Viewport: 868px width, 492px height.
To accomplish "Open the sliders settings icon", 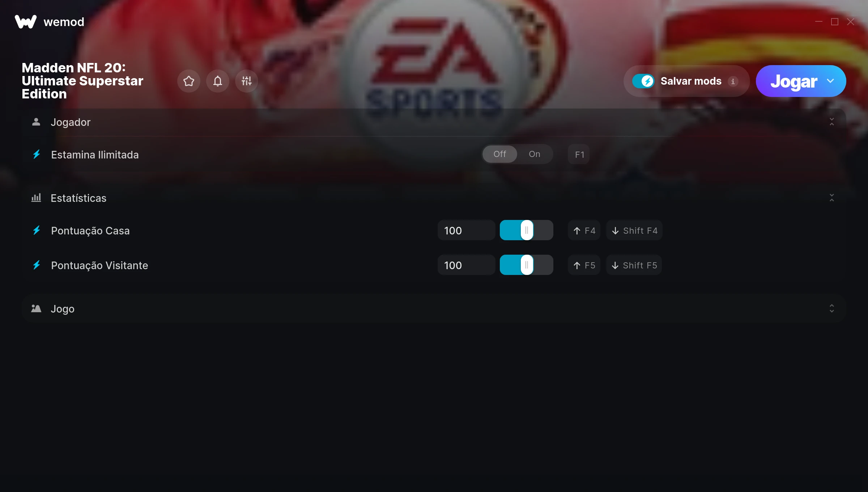I will point(247,81).
